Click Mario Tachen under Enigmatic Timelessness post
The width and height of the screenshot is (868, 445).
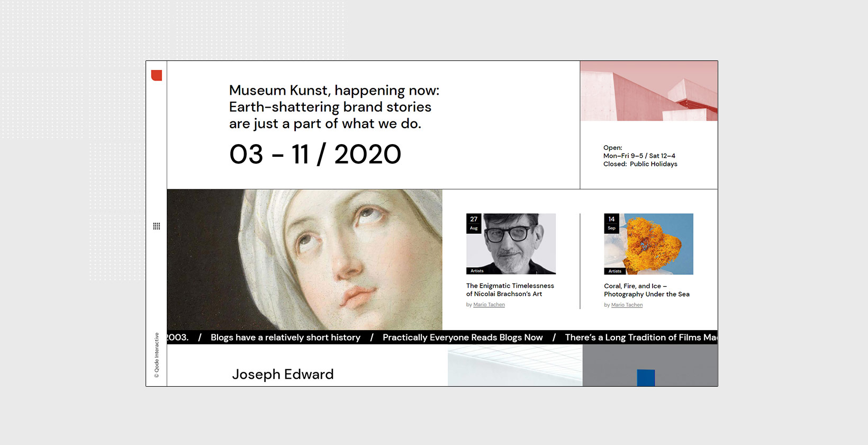point(489,305)
